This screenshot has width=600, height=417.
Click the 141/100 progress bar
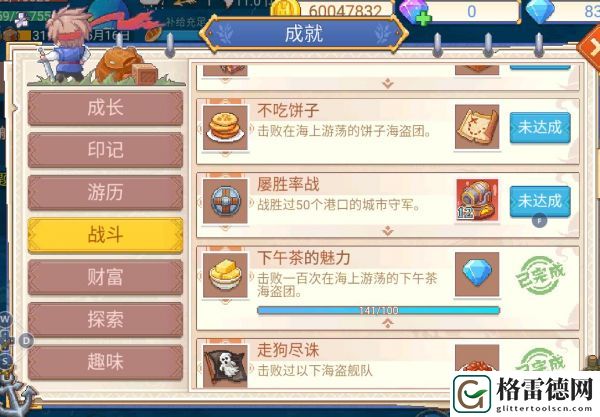click(378, 310)
